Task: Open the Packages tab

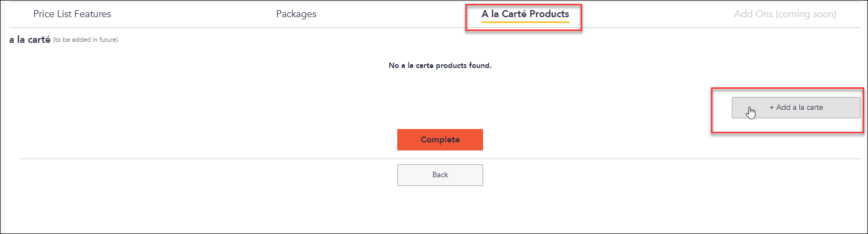Action: pos(296,14)
